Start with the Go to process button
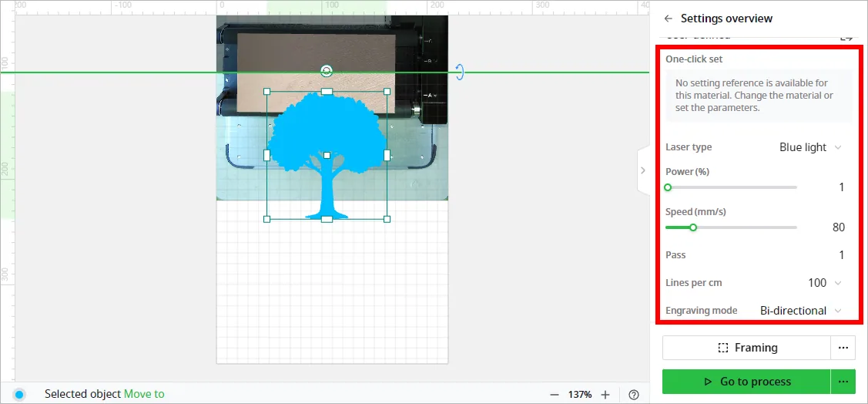This screenshot has height=404, width=868. [x=746, y=382]
